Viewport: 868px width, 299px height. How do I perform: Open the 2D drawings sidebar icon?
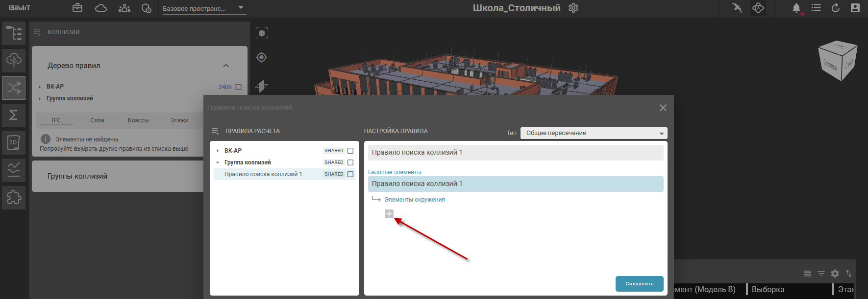(14, 143)
